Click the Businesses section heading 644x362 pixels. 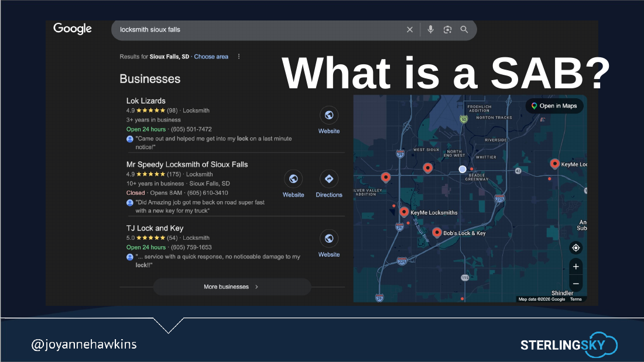(x=150, y=79)
